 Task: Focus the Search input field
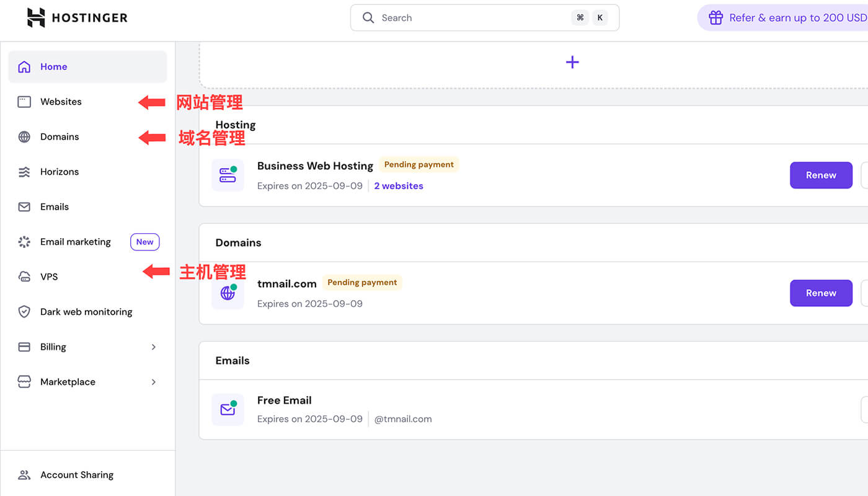pyautogui.click(x=485, y=18)
